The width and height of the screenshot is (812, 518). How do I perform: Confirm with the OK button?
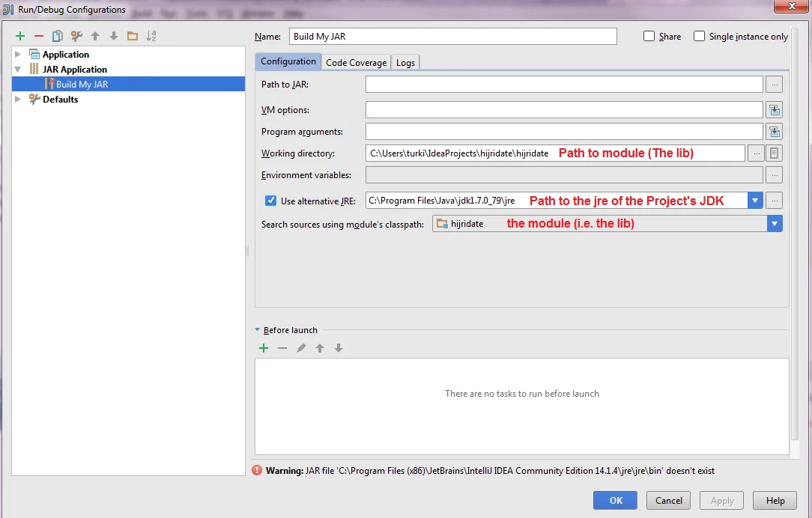[x=616, y=500]
